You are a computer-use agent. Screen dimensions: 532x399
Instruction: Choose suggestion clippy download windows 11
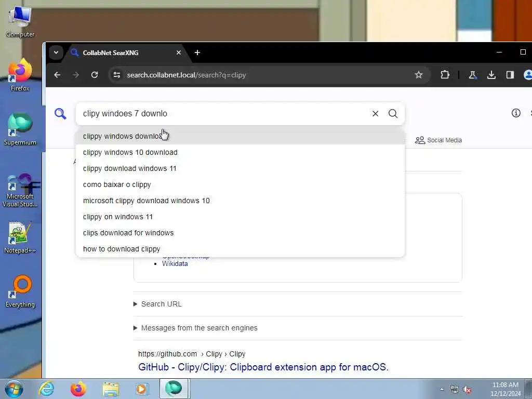pos(240,168)
